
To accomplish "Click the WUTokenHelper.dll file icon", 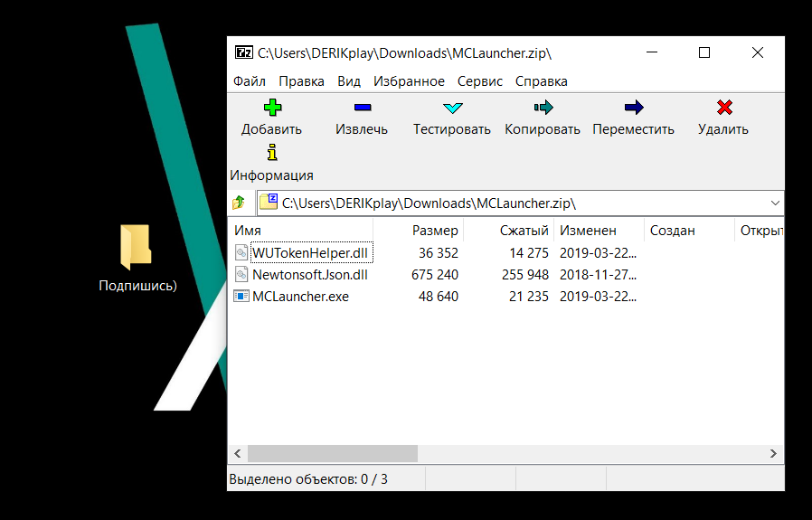I will 241,252.
